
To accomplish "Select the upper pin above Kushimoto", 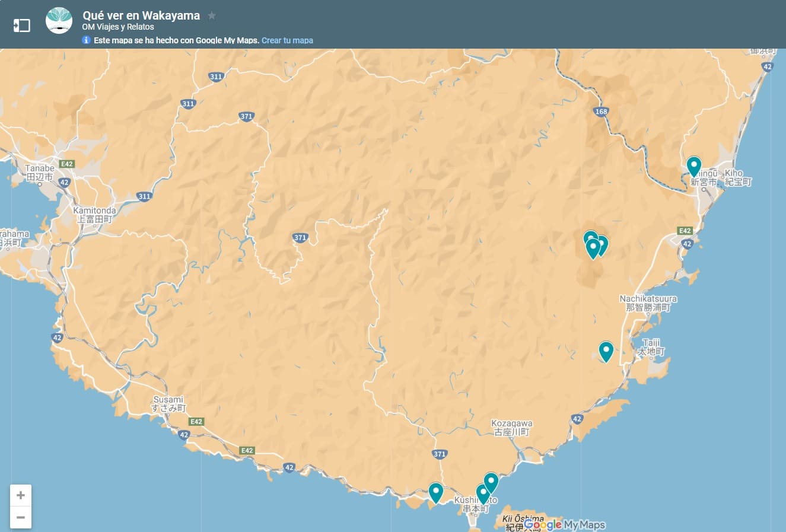I will coord(491,483).
